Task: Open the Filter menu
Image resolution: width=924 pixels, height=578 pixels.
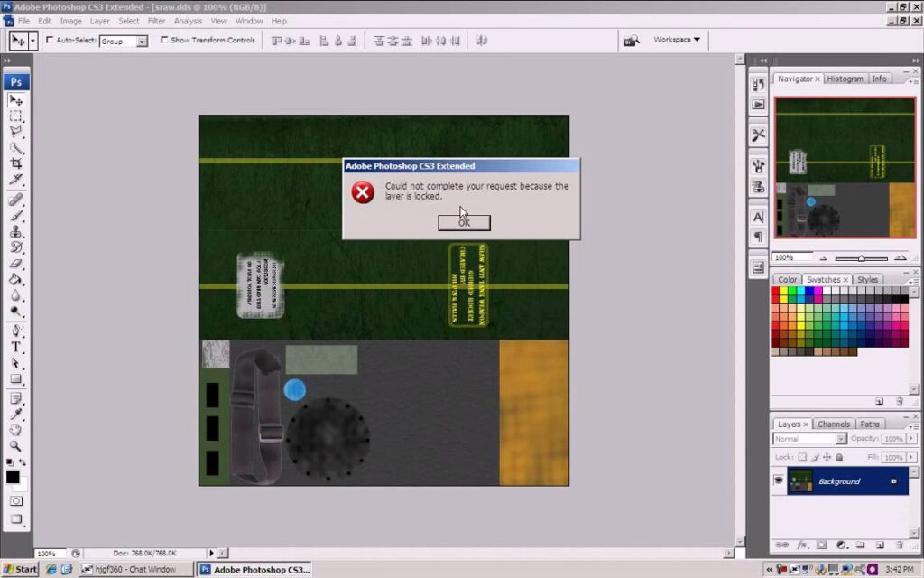Action: (x=157, y=21)
